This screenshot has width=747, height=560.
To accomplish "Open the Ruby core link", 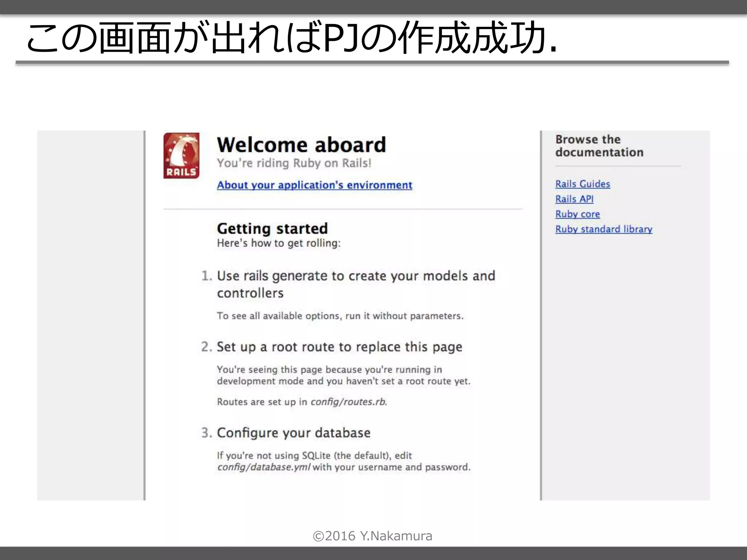I will point(577,214).
